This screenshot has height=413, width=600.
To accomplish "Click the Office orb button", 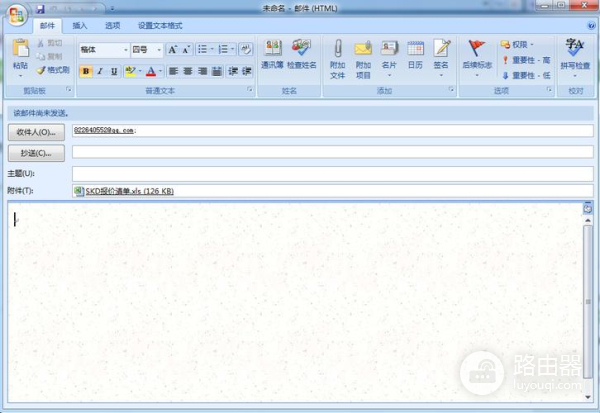I will click(17, 18).
